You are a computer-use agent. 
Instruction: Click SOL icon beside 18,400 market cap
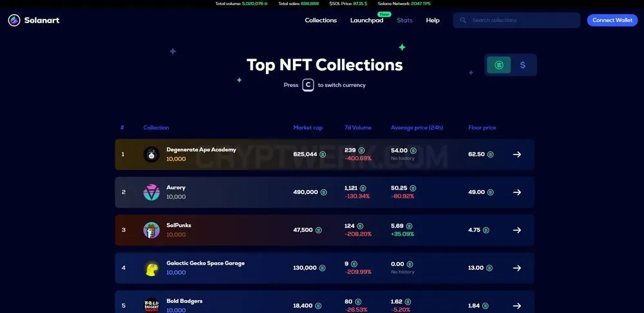[318, 306]
